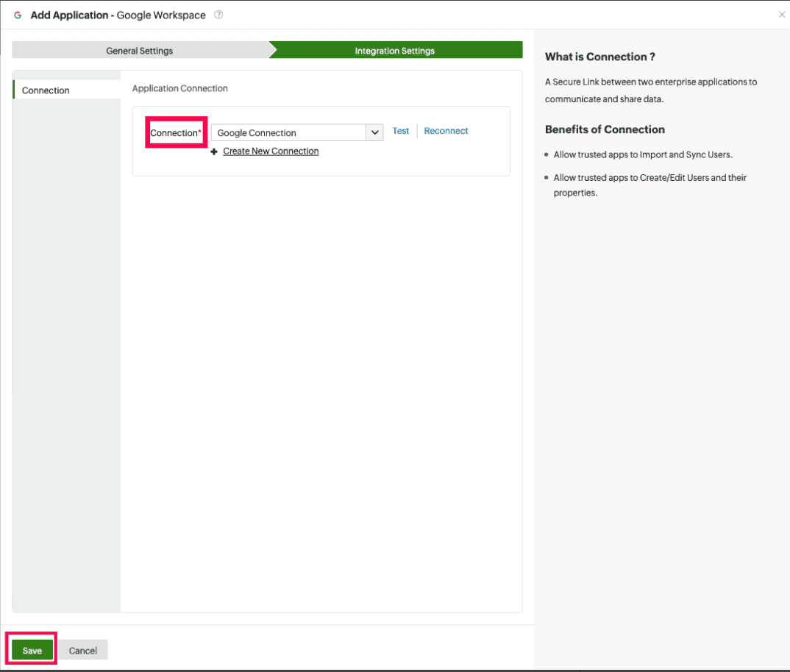Select the Google Connection combo box

pos(296,132)
